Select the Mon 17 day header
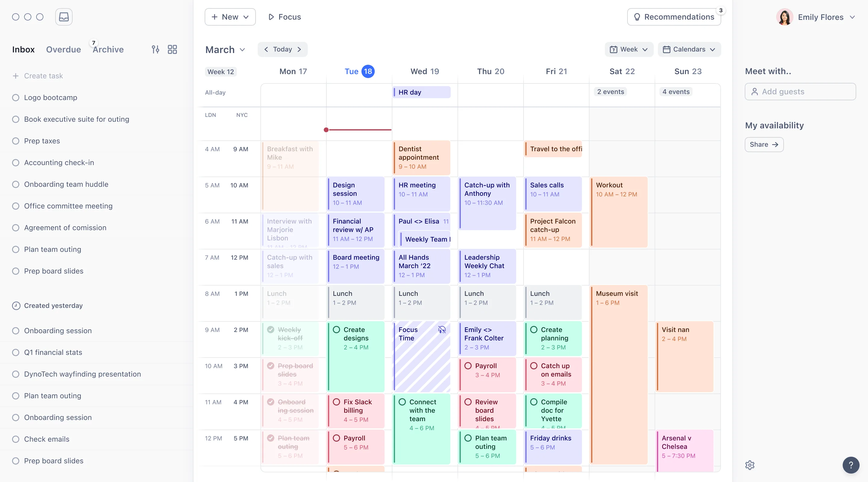 [293, 71]
